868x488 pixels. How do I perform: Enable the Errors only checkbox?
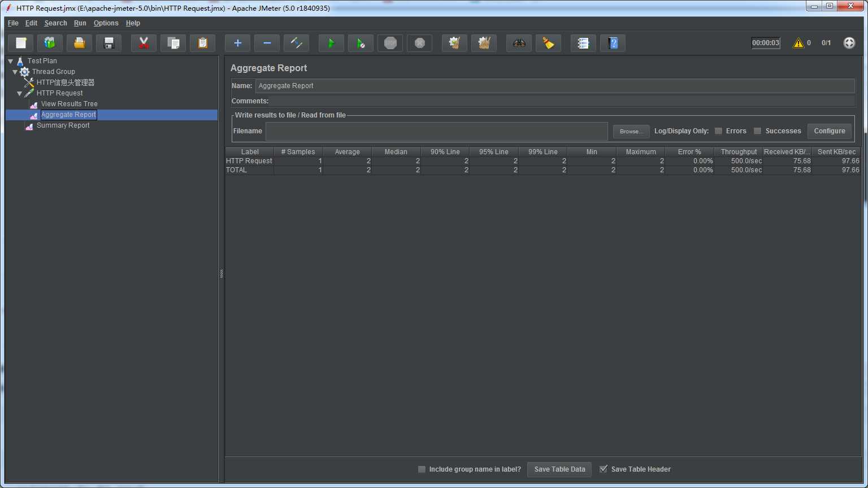[719, 131]
